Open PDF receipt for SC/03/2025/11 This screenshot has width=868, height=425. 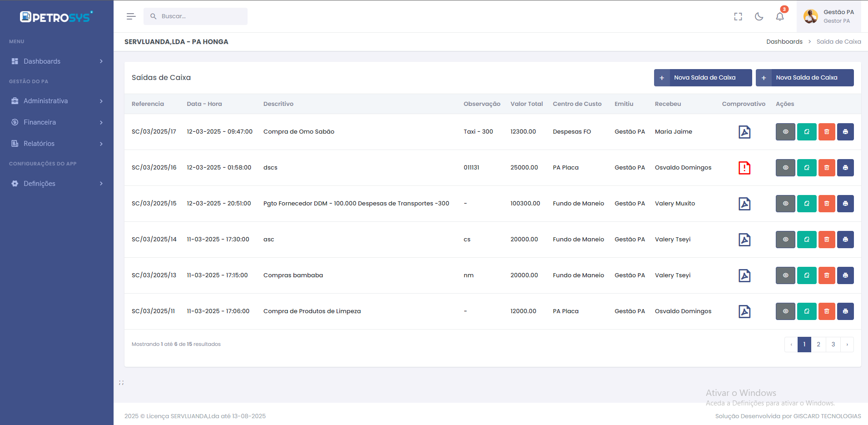click(x=744, y=311)
